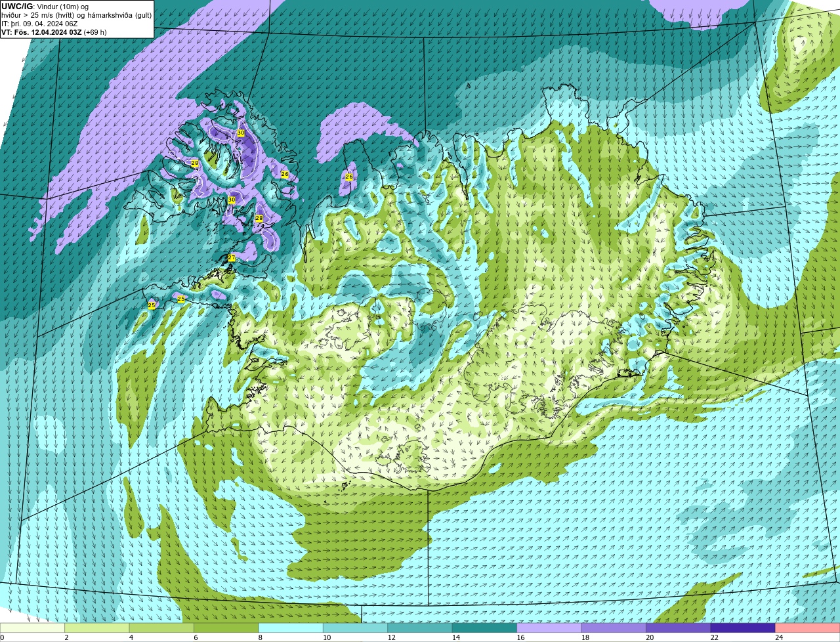Image resolution: width=840 pixels, height=642 pixels.
Task: Click the legend scale number 22
Action: [714, 637]
